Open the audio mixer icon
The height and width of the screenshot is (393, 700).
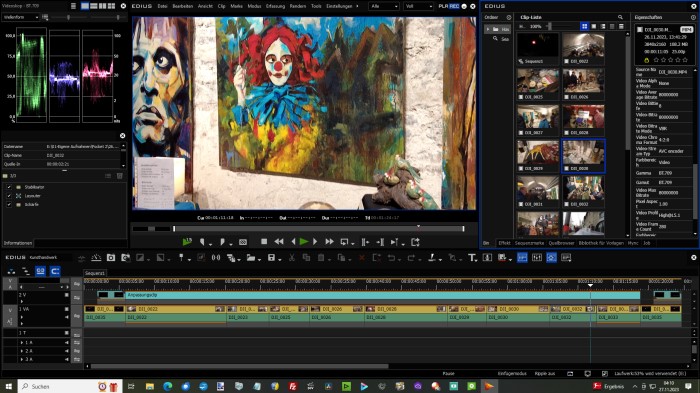pyautogui.click(x=537, y=258)
